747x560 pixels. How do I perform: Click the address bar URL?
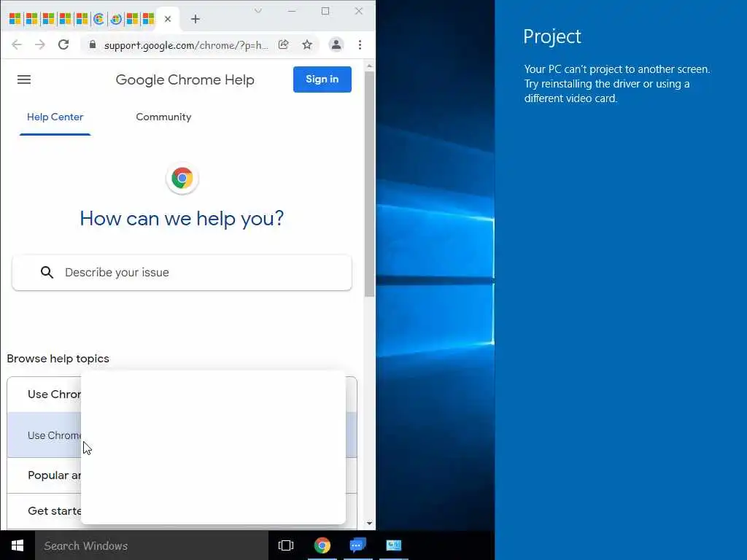[x=186, y=44]
